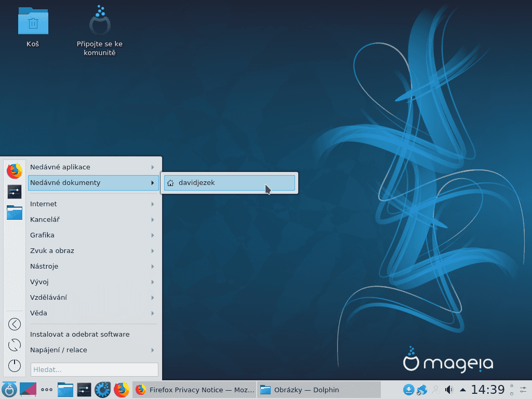
Task: Launch System Settings from the sidebar favorites
Action: click(14, 191)
